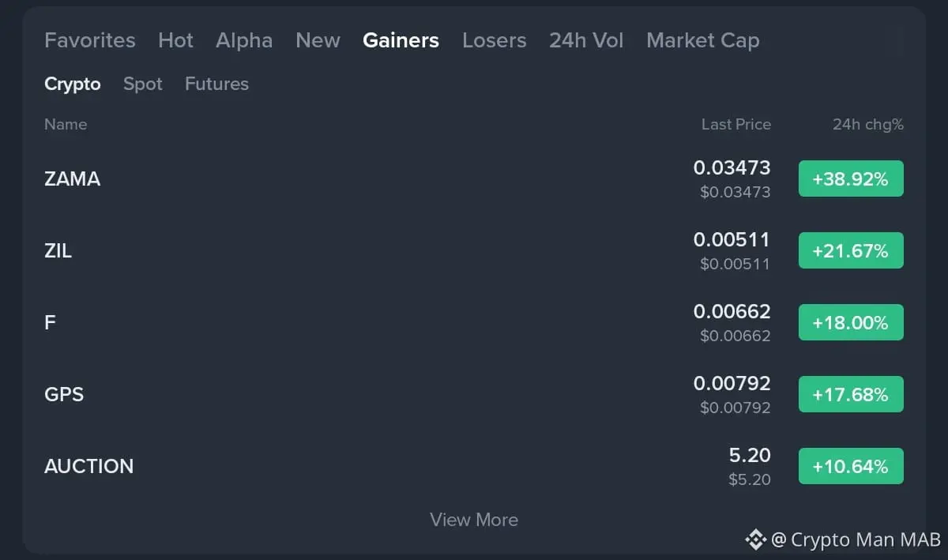This screenshot has height=560, width=948.
Task: Open the New listings tab
Action: tap(318, 40)
